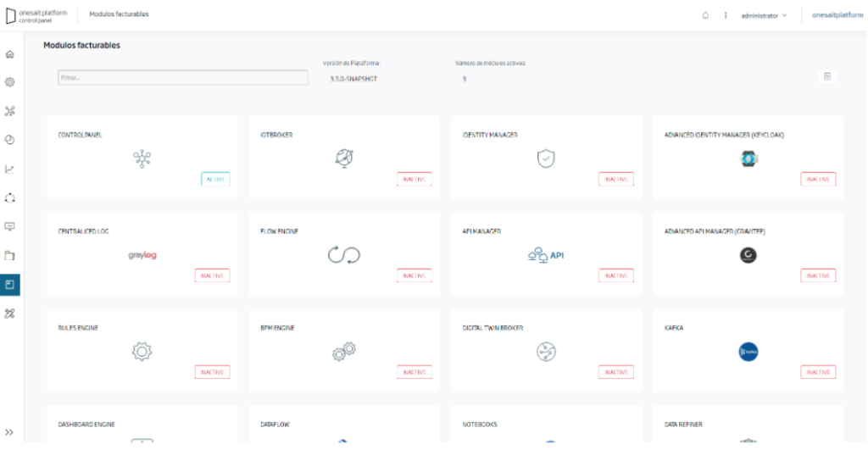
Task: Toggle BPM Engine INACTIVE status
Action: coord(414,373)
